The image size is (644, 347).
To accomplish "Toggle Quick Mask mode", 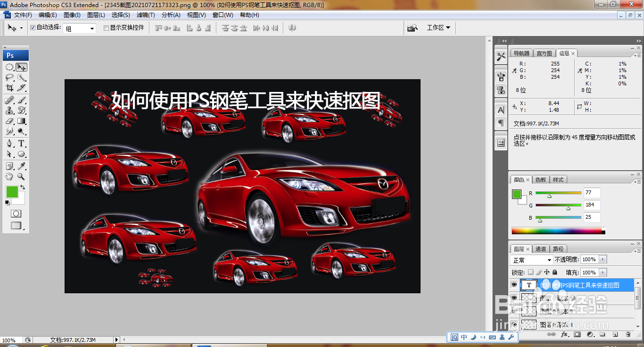I will [x=16, y=214].
